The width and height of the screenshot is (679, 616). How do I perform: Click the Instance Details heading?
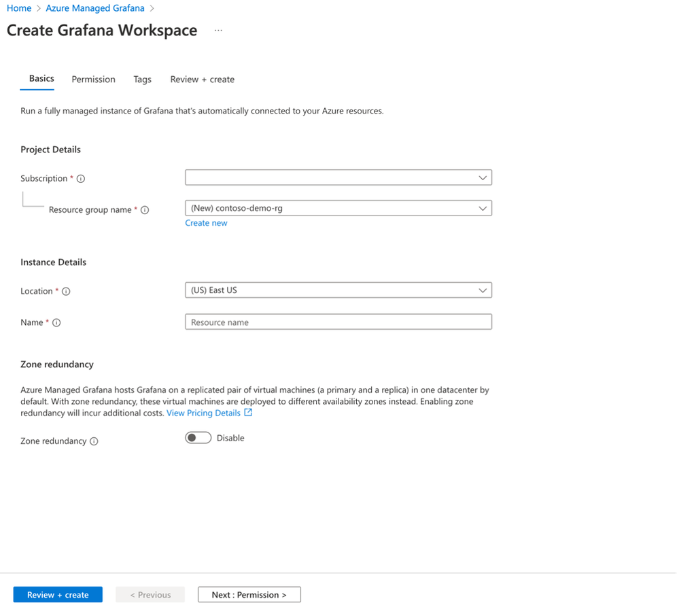[x=53, y=262]
